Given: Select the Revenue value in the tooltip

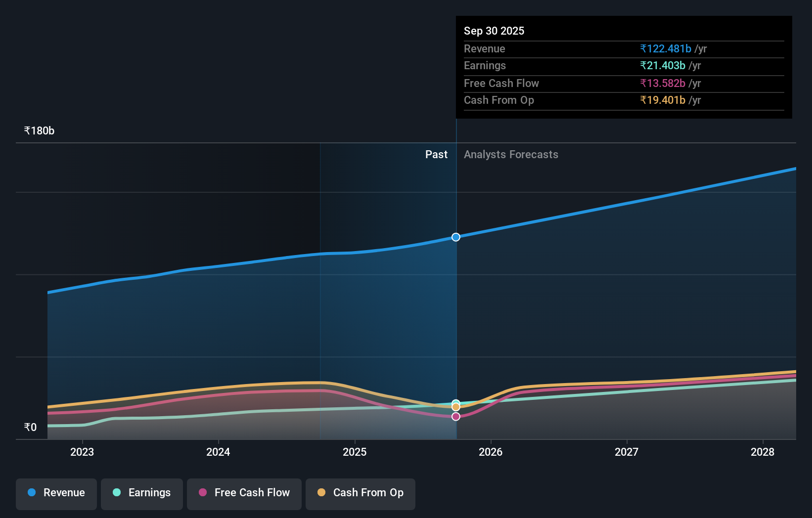Looking at the screenshot, I should coord(665,48).
